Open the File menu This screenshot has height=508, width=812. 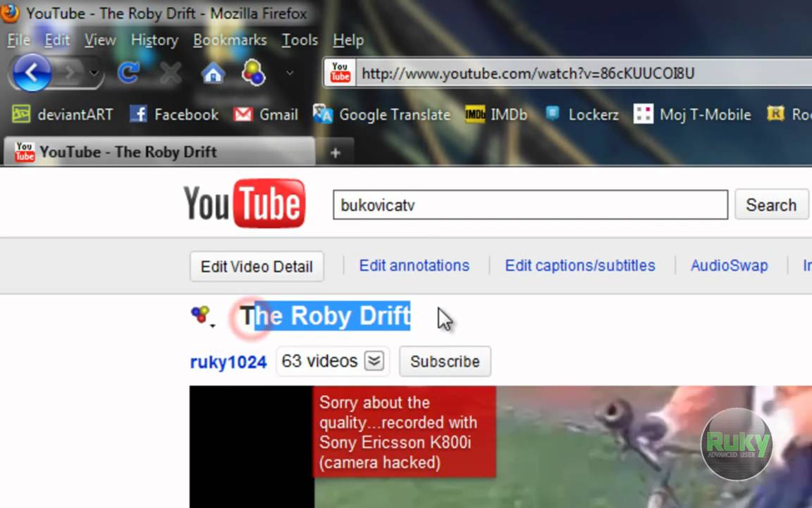point(18,40)
